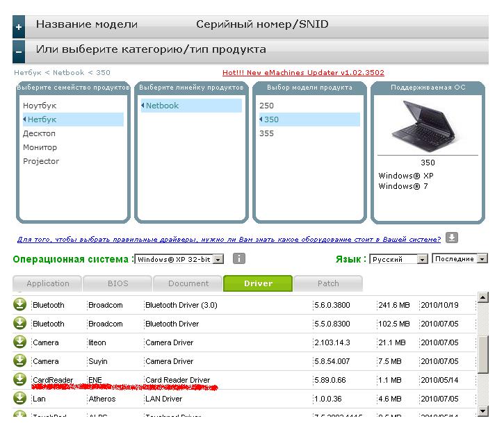Download the Suyin Camera Driver
Image resolution: width=504 pixels, height=439 pixels.
click(x=20, y=361)
